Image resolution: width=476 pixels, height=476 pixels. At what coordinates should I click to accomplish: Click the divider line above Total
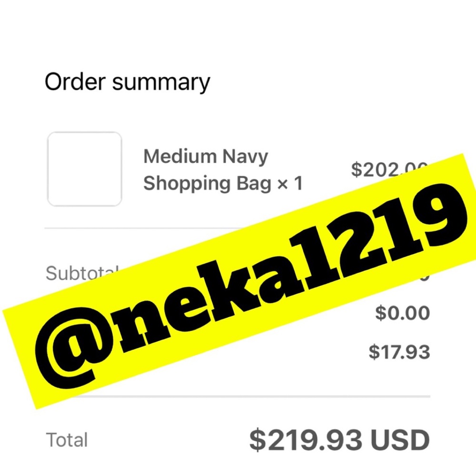249,397
